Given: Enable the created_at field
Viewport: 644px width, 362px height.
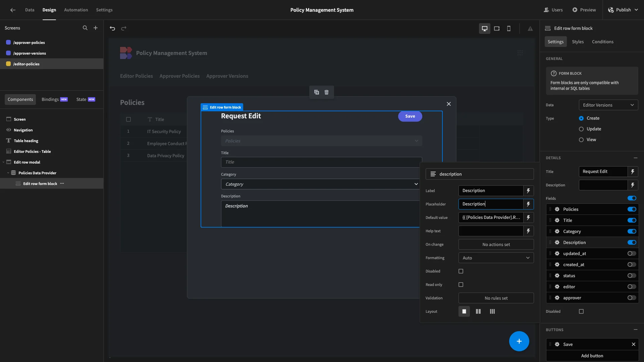Looking at the screenshot, I should [x=632, y=264].
